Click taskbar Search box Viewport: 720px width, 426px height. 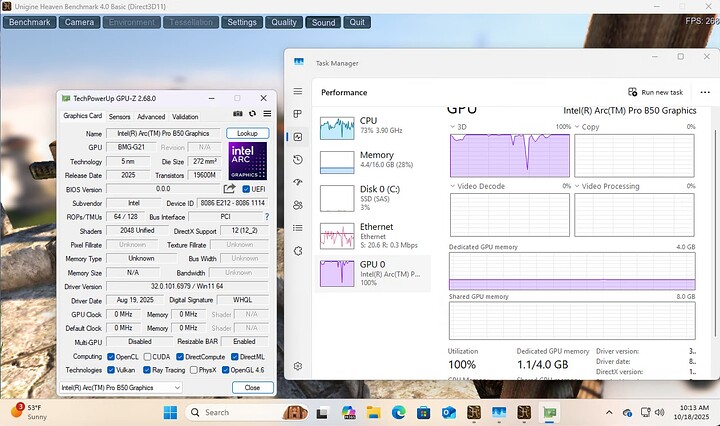click(246, 412)
